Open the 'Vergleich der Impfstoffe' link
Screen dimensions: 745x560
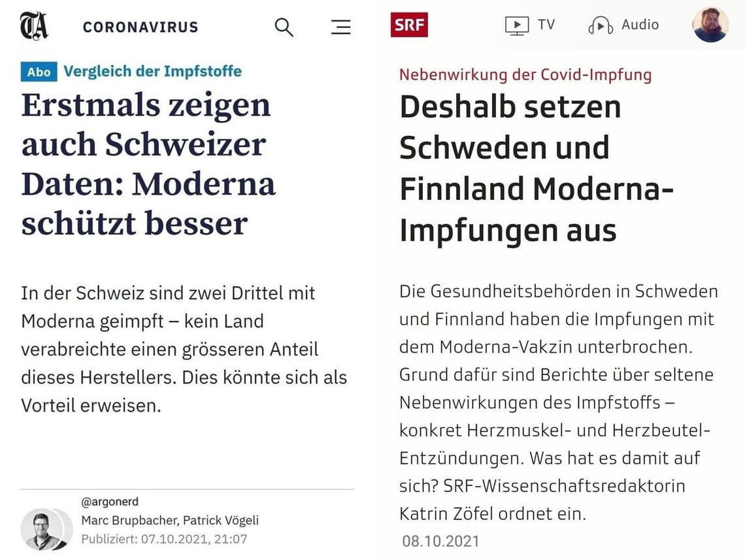pos(155,71)
